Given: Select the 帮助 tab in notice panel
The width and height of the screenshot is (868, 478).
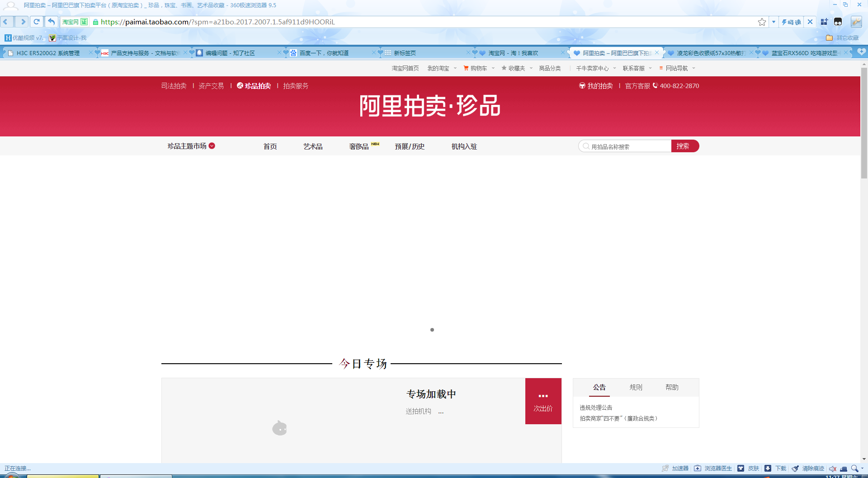Looking at the screenshot, I should coord(672,387).
